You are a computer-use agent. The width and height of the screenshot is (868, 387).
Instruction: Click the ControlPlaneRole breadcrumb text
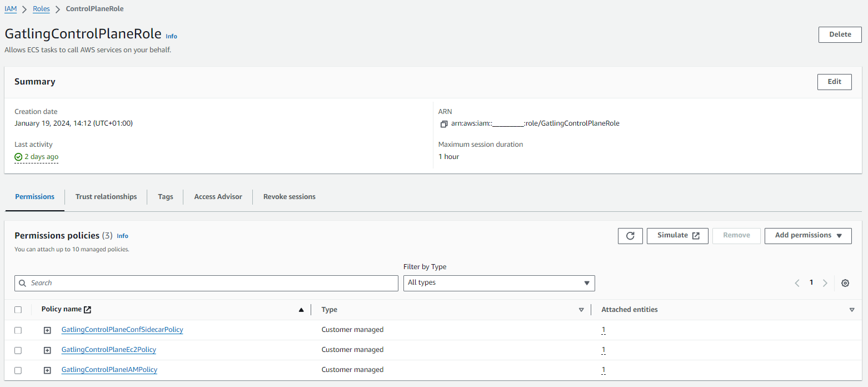click(x=95, y=9)
